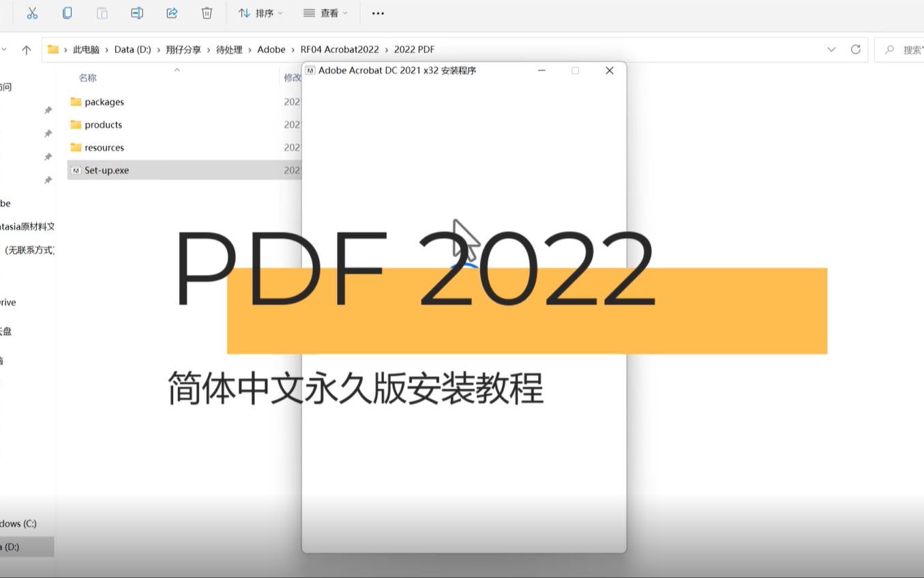Click 翔仔分享 in the address breadcrumb
Viewport: 924px width, 578px height.
(183, 50)
